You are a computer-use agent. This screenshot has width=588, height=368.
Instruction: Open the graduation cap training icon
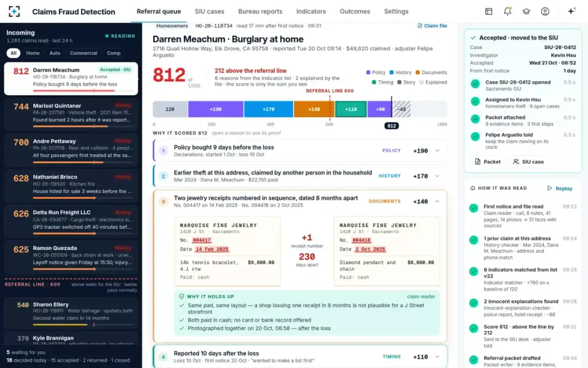pyautogui.click(x=526, y=11)
